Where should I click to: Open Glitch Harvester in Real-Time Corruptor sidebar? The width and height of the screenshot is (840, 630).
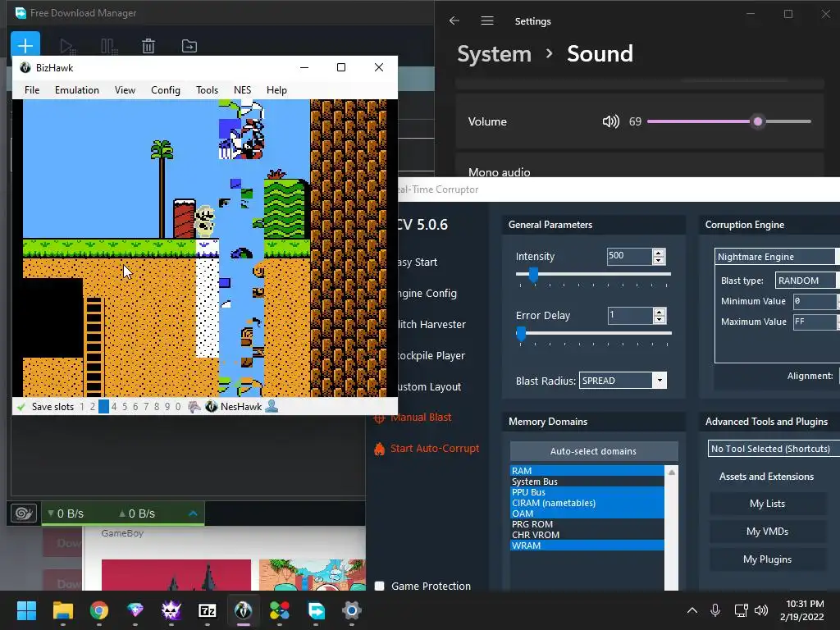(x=431, y=324)
